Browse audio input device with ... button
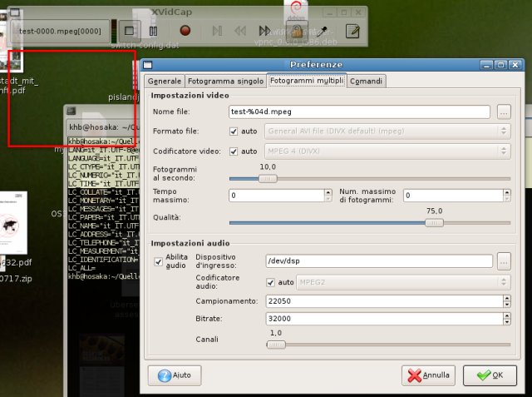 click(504, 262)
